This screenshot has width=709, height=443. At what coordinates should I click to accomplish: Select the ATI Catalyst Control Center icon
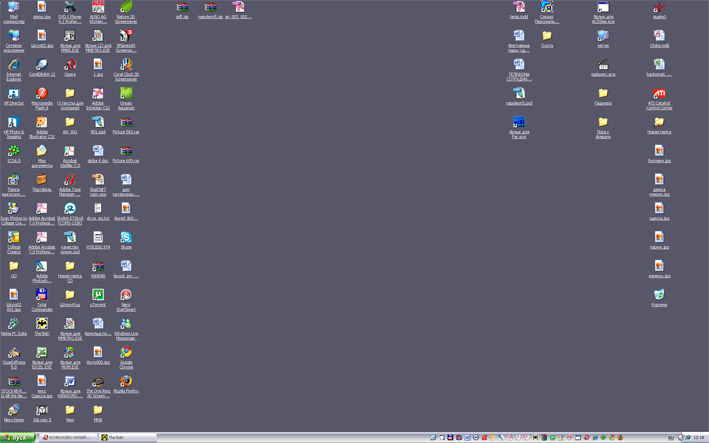coord(659,94)
